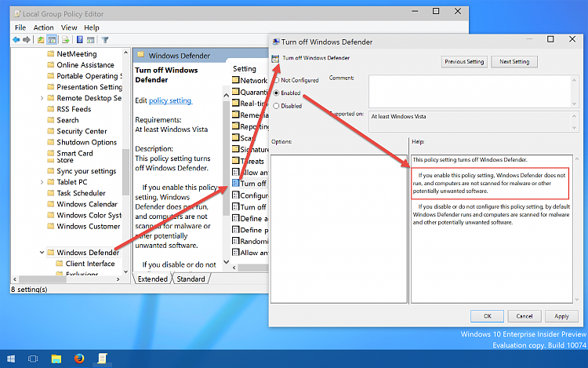Click the policy icon beside Configur... setting

point(235,195)
